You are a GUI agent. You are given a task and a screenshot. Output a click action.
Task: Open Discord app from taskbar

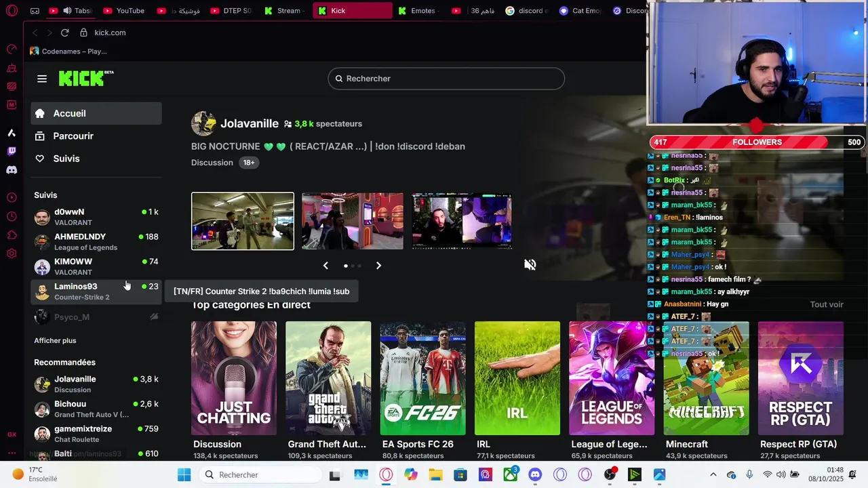coord(535,474)
